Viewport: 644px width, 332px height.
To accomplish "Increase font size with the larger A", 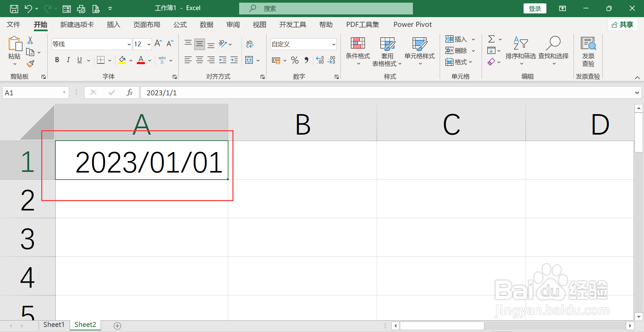I will [x=158, y=43].
